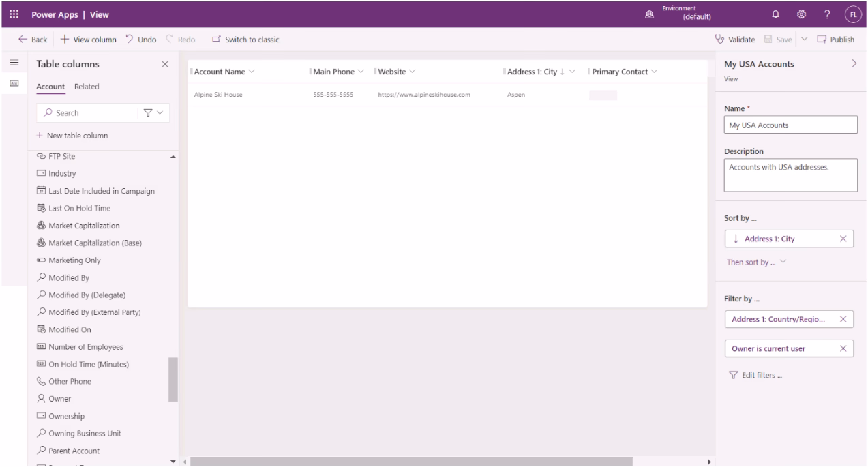The width and height of the screenshot is (868, 467).
Task: Click the column Search box
Action: tap(85, 113)
